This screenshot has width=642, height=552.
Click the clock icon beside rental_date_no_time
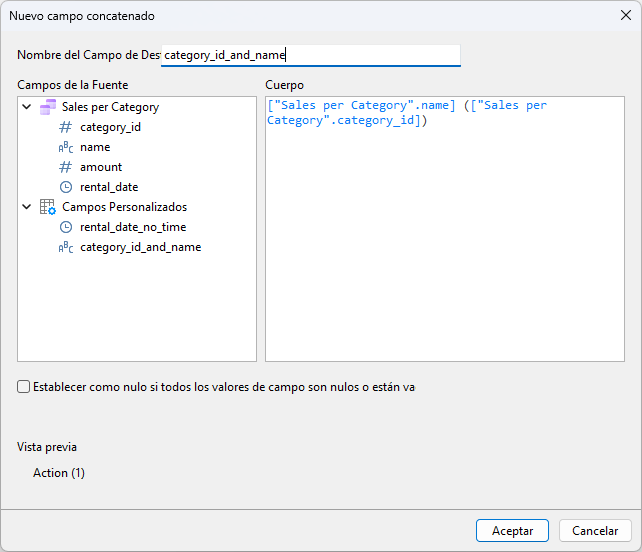[x=66, y=227]
